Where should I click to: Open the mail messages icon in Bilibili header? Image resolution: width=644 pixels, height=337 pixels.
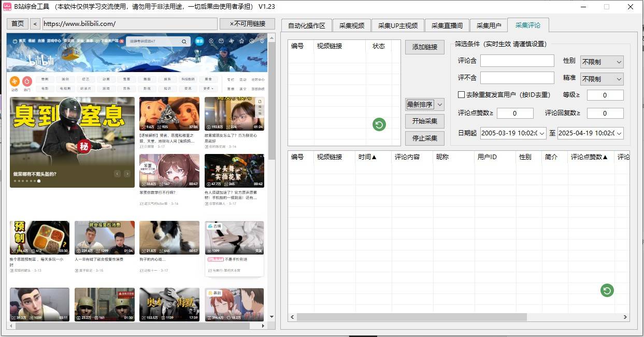(221, 41)
